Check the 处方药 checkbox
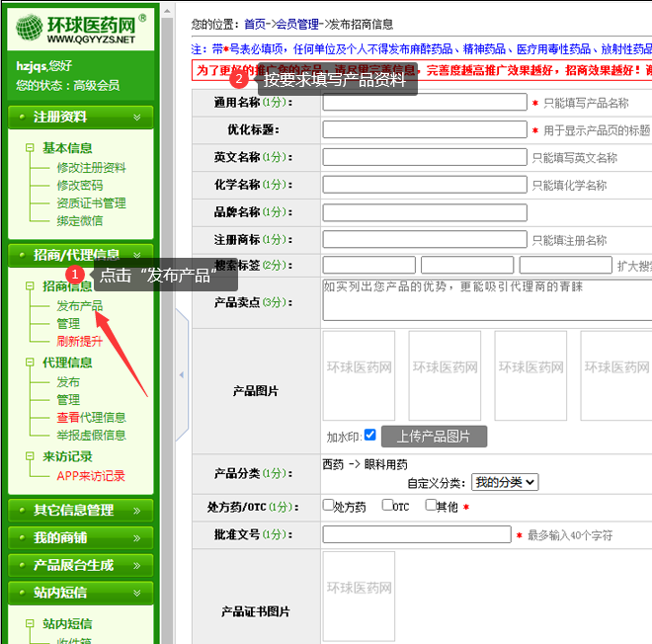 point(328,506)
